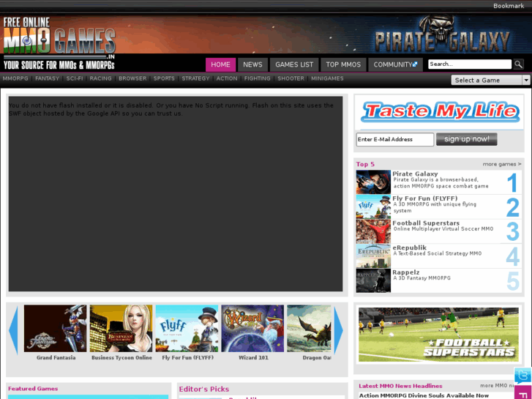Click the Football Superstars ad banner
The height and width of the screenshot is (399, 532).
[438, 335]
